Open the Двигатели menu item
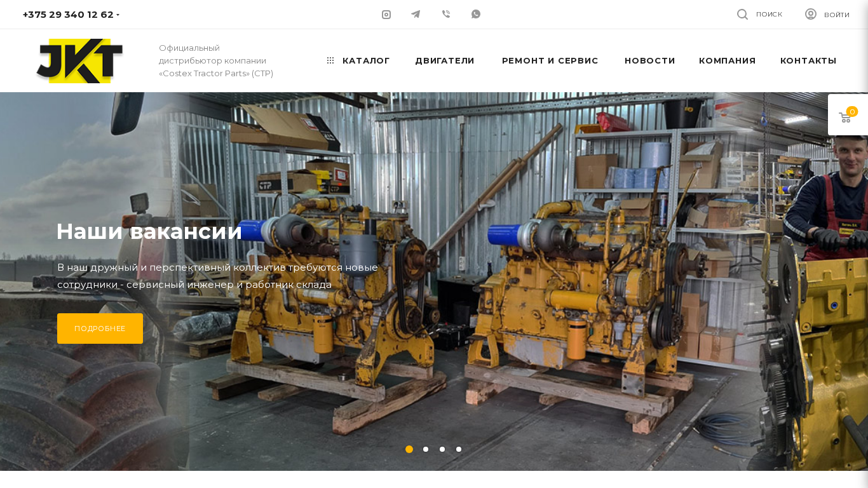This screenshot has height=488, width=868. [x=445, y=61]
